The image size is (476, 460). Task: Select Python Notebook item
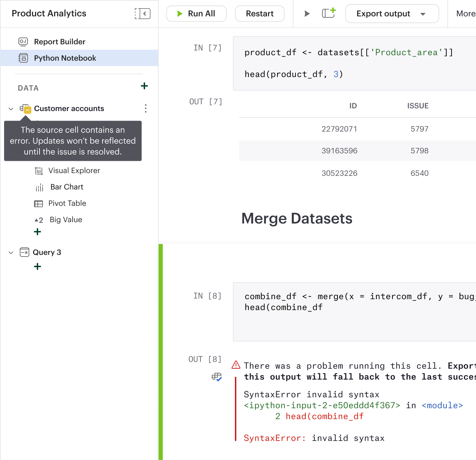point(79,58)
